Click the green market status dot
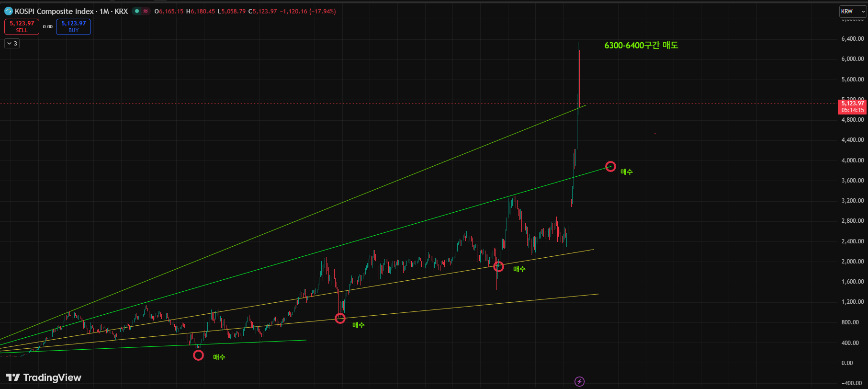Viewport: 868px width, 389px height. 137,11
